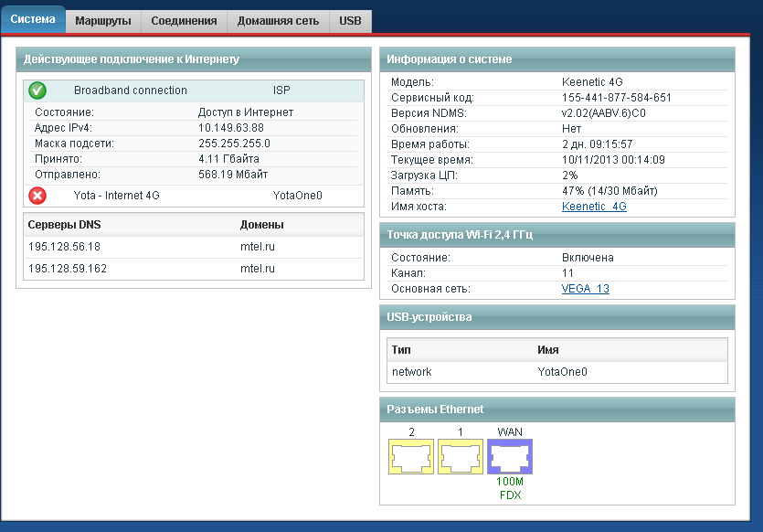Go to the USB tab
The image size is (763, 532).
(x=350, y=21)
